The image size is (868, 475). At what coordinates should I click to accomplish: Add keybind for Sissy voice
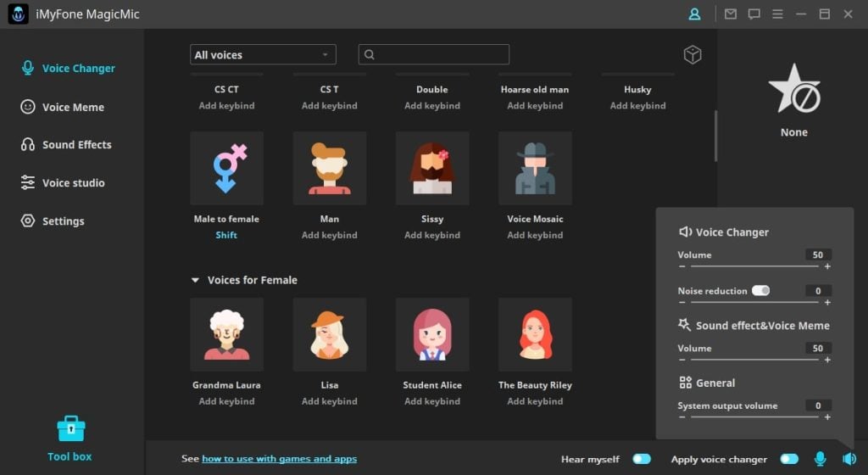432,235
